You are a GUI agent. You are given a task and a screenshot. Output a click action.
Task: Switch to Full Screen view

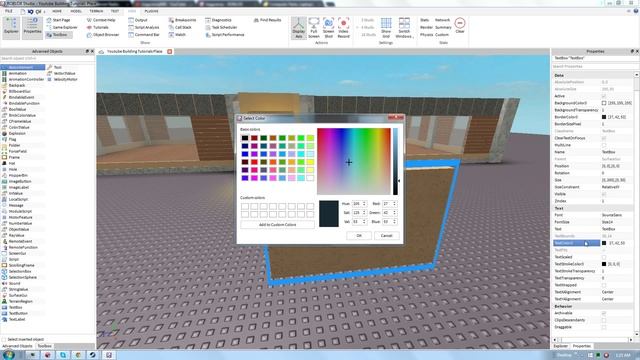pyautogui.click(x=313, y=28)
